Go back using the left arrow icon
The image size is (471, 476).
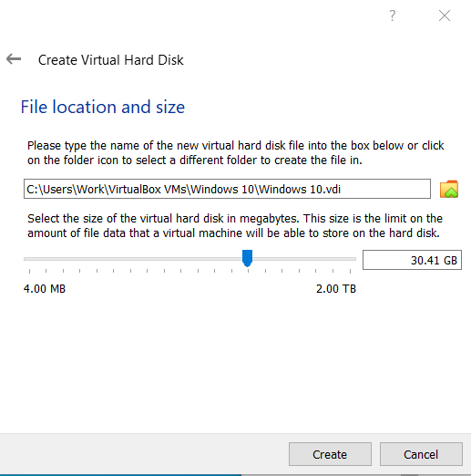coord(14,58)
